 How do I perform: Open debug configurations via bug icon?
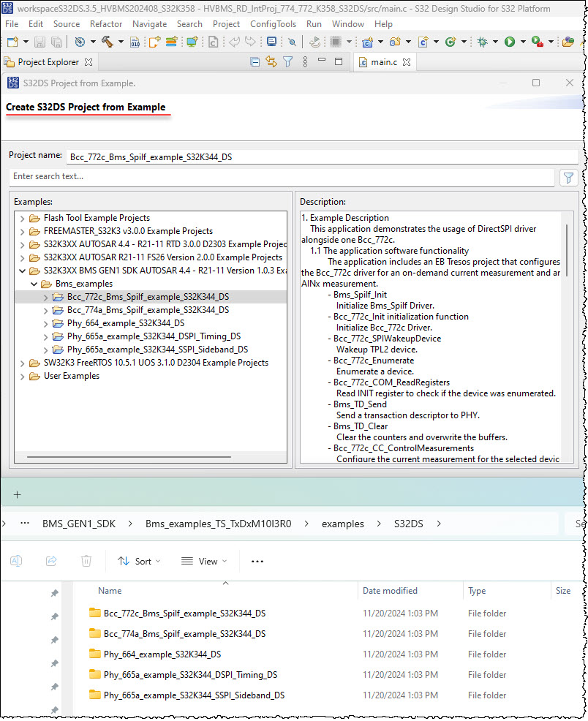[x=481, y=42]
